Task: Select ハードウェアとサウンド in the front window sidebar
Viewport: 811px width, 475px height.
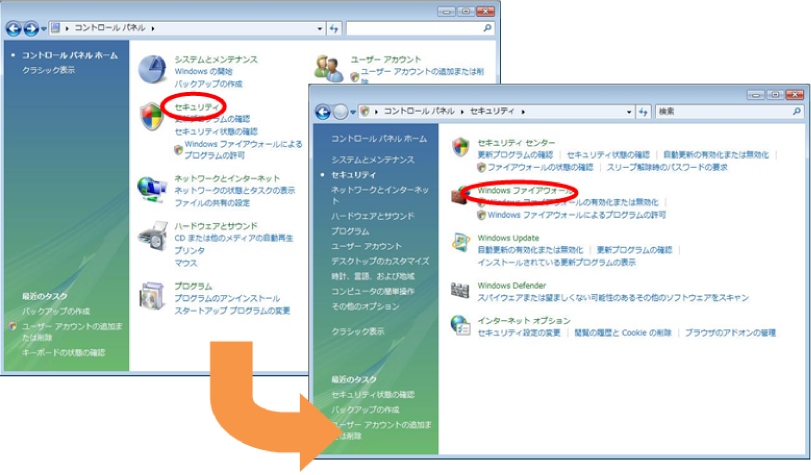Action: [372, 216]
